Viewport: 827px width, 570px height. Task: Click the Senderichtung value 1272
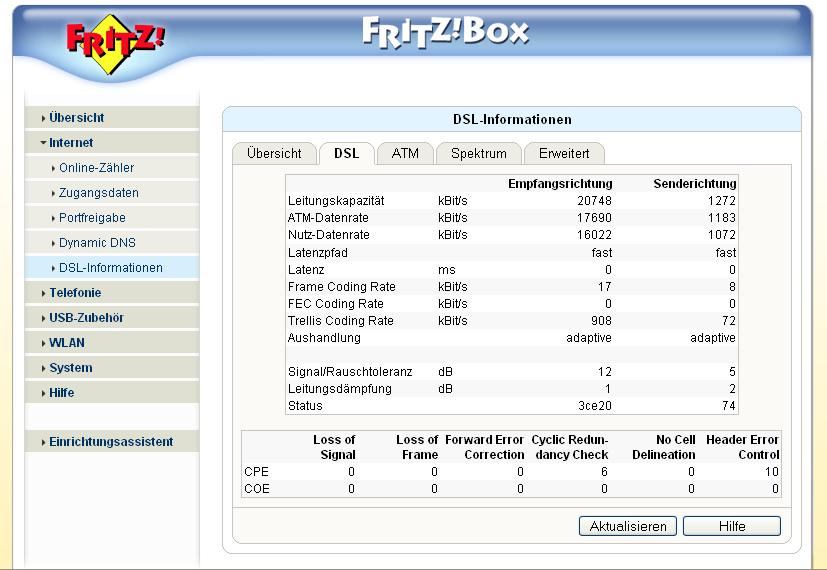coord(722,201)
